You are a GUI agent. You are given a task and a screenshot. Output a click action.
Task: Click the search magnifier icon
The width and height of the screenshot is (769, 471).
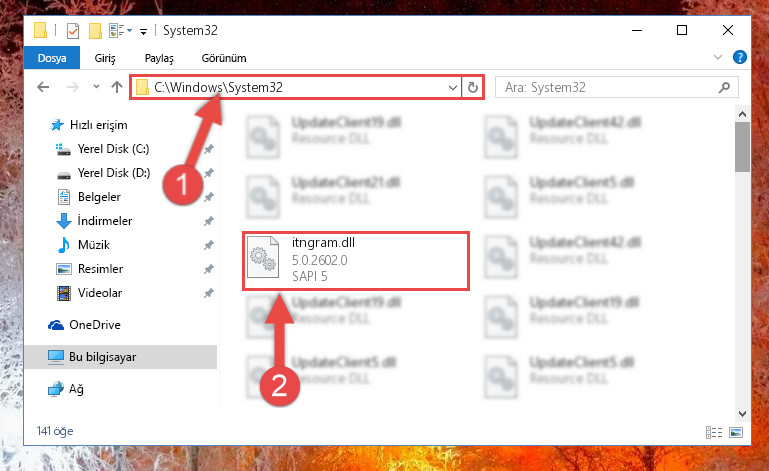click(724, 87)
